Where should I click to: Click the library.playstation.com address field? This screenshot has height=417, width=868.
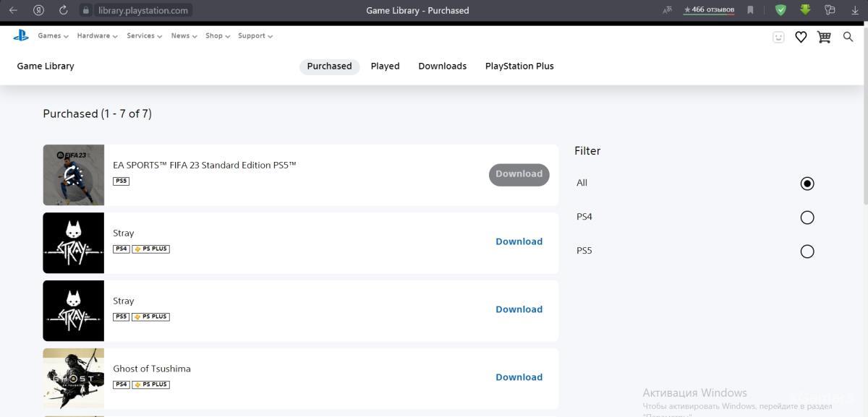pos(143,10)
